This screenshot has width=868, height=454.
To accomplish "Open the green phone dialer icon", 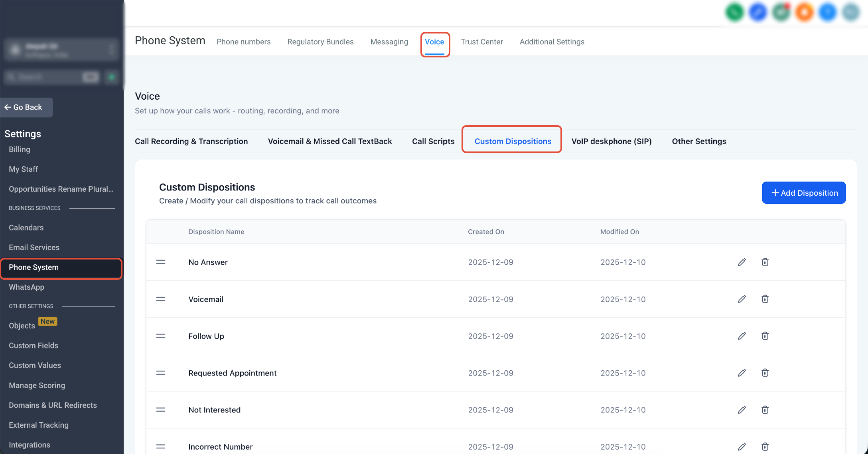I will [x=735, y=12].
